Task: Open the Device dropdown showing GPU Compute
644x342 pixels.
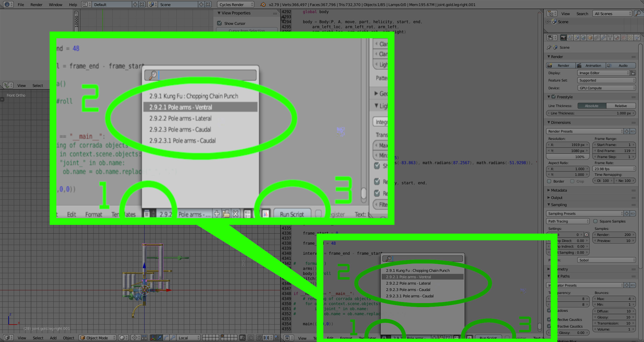Action: click(606, 88)
